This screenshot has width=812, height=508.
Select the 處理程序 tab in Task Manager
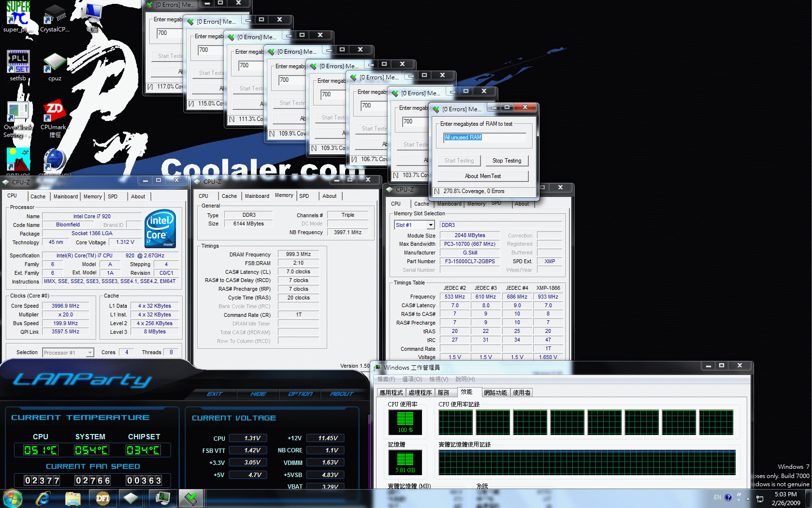click(x=420, y=392)
